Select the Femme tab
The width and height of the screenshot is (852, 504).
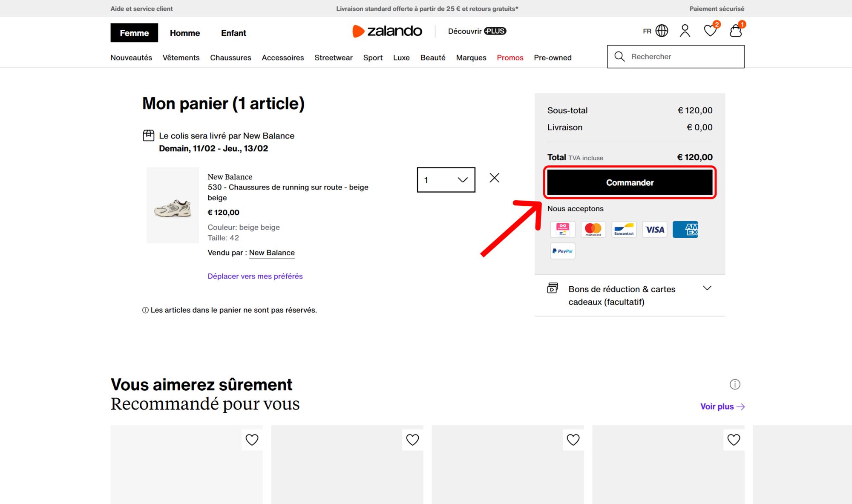tap(134, 33)
